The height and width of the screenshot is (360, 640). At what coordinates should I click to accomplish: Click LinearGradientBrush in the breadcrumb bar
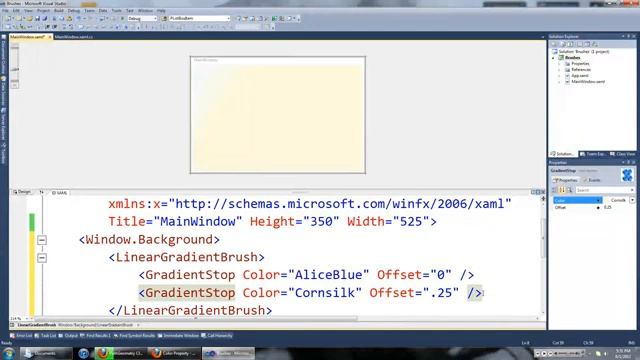point(37,325)
